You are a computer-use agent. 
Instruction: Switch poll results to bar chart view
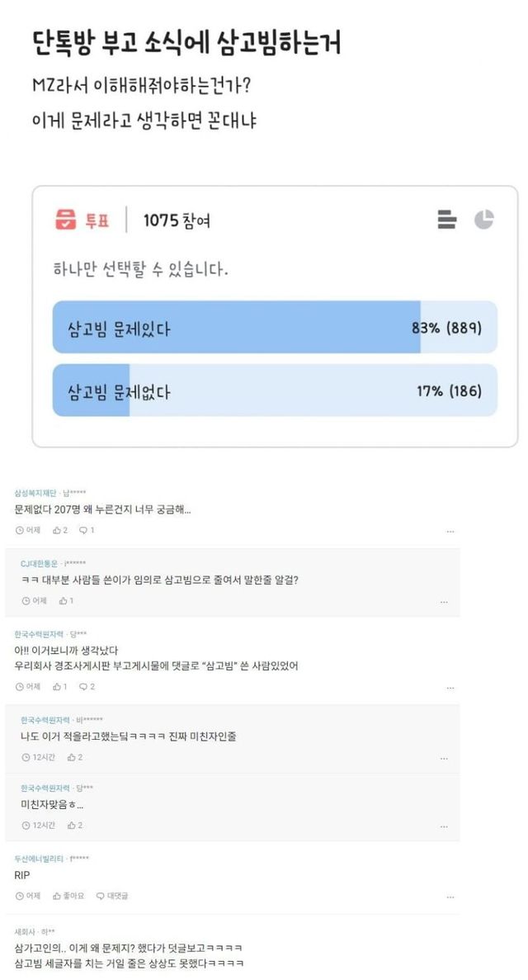coord(446,220)
